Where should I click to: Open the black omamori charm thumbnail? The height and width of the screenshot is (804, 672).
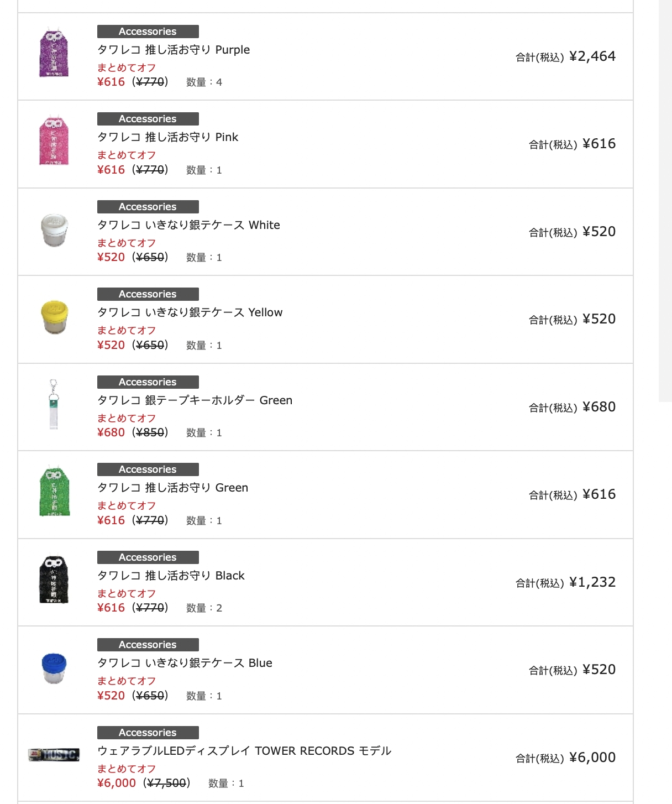54,579
